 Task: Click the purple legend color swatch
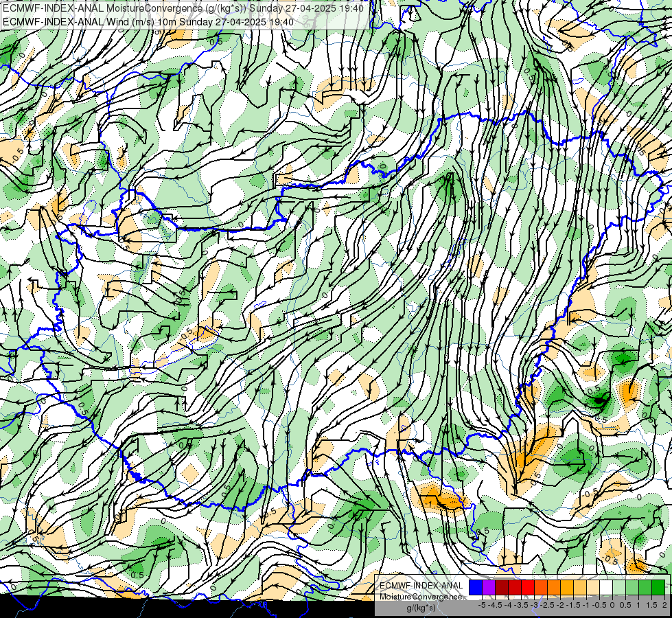489,588
